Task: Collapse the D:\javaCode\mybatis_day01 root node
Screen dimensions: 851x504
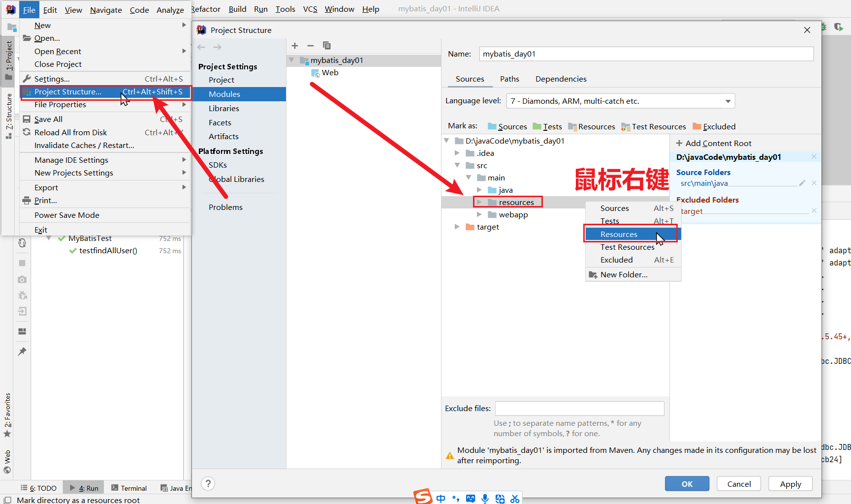Action: pos(446,141)
